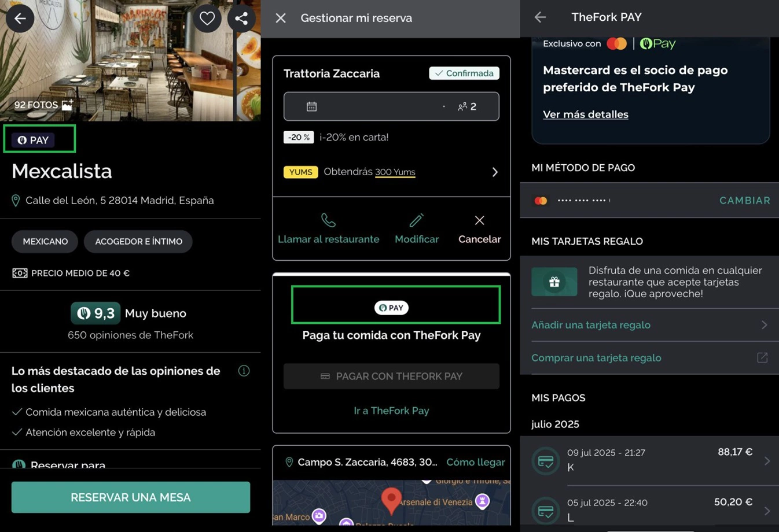Viewport: 779px width, 532px height.
Task: Close the Gestionar mi reserva screen
Action: pos(281,18)
